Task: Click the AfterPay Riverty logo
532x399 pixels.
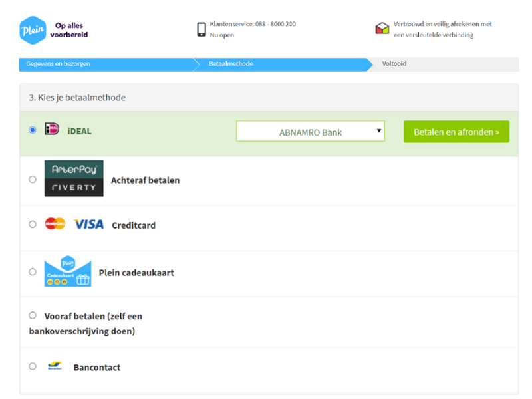Action: (73, 178)
